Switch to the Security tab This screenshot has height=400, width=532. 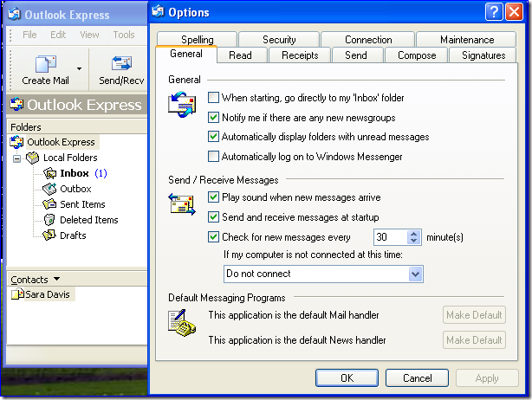pyautogui.click(x=279, y=39)
